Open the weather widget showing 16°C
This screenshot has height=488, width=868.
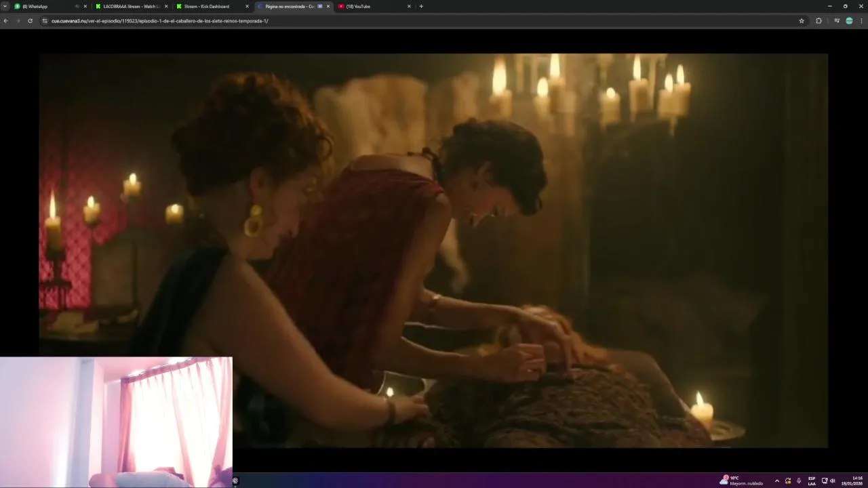pos(741,481)
